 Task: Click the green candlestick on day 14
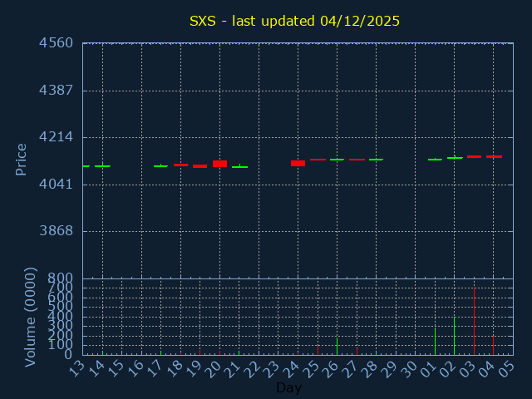[x=102, y=166]
